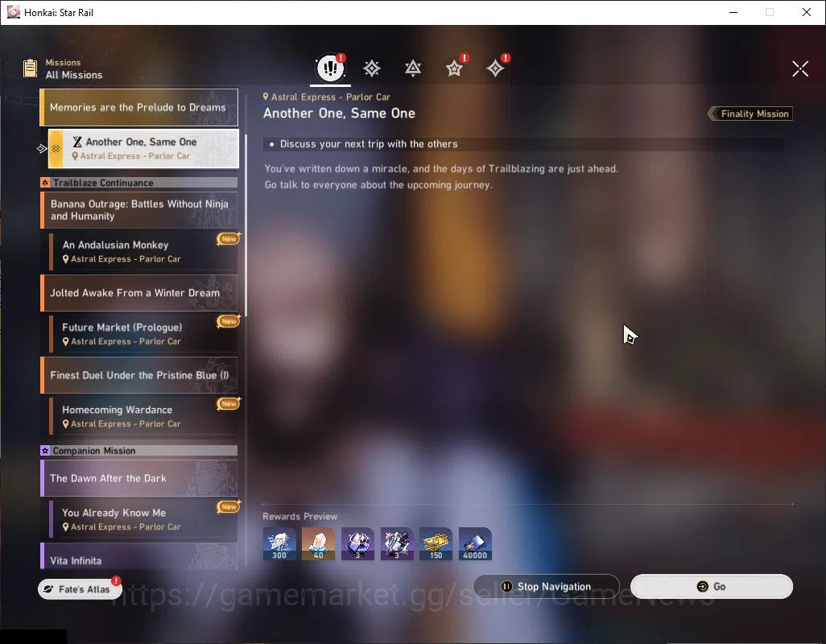
Task: Click the planet icon on Fate's Atlas
Action: tap(48, 589)
